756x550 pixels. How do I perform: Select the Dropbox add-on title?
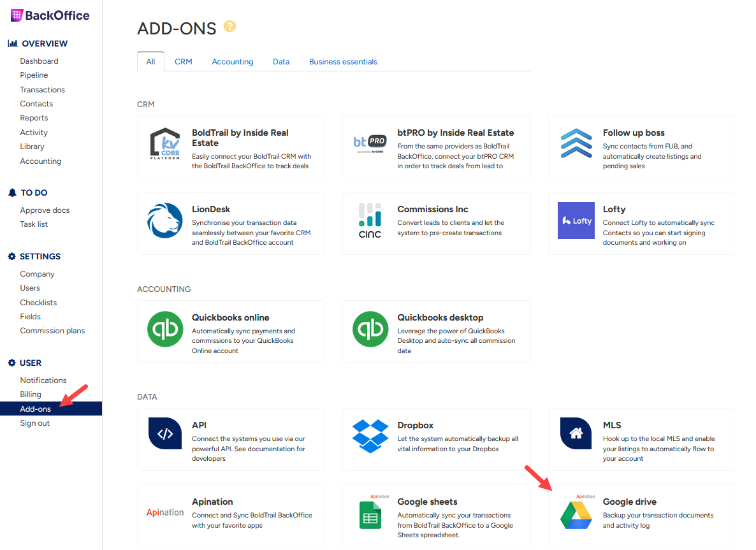tap(415, 425)
